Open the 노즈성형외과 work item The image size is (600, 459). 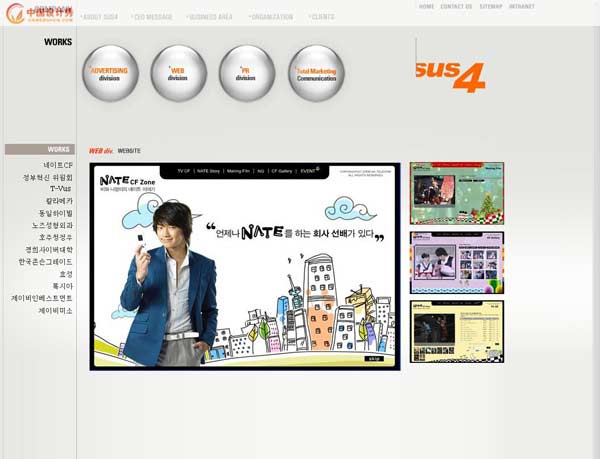pyautogui.click(x=52, y=225)
